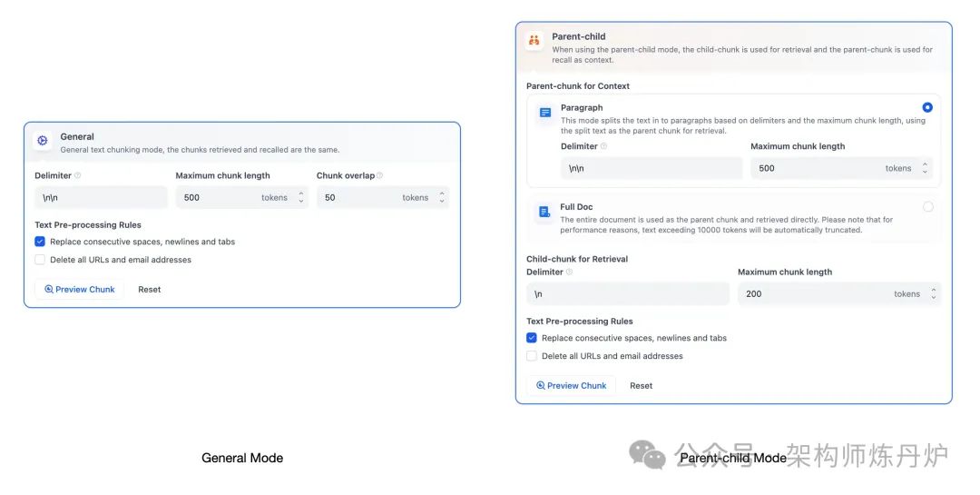Click the General panel Delimiter input field

pyautogui.click(x=100, y=197)
